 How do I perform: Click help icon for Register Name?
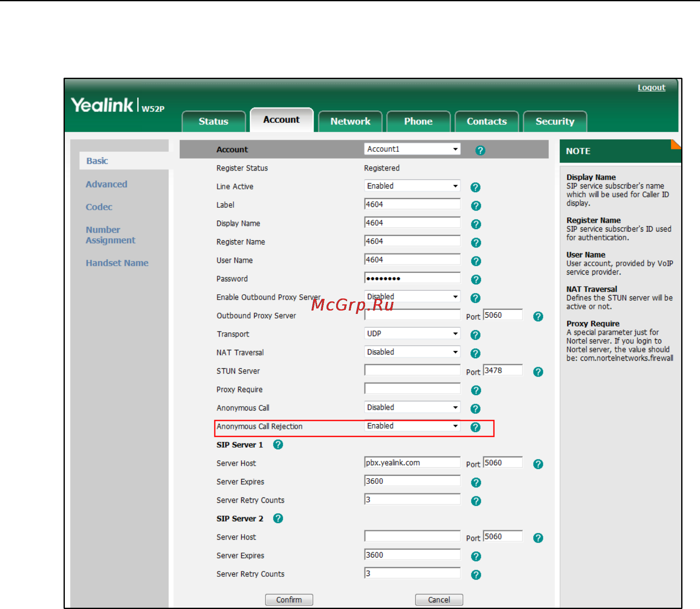476,242
